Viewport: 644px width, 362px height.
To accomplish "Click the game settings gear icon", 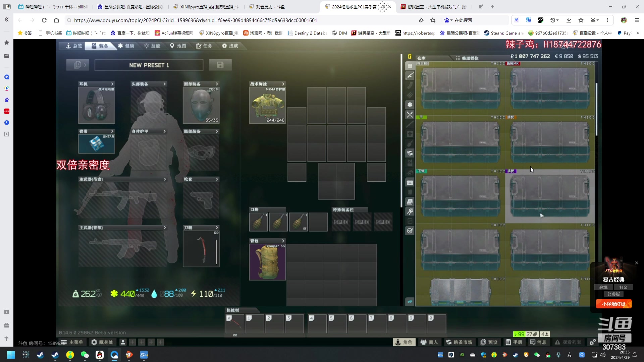I will pos(593,342).
